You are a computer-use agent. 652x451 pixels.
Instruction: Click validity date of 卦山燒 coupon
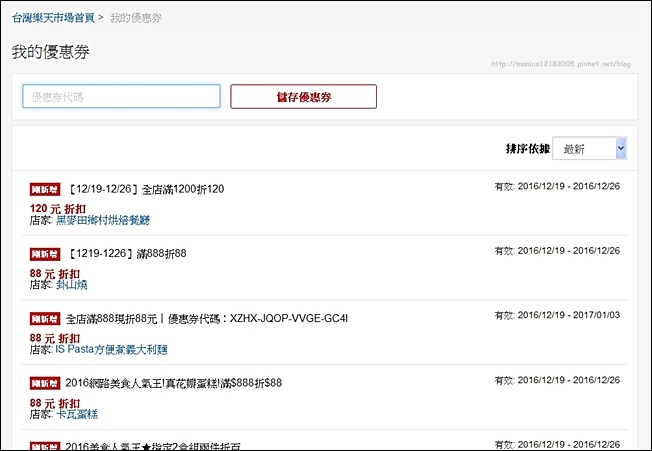[557, 251]
